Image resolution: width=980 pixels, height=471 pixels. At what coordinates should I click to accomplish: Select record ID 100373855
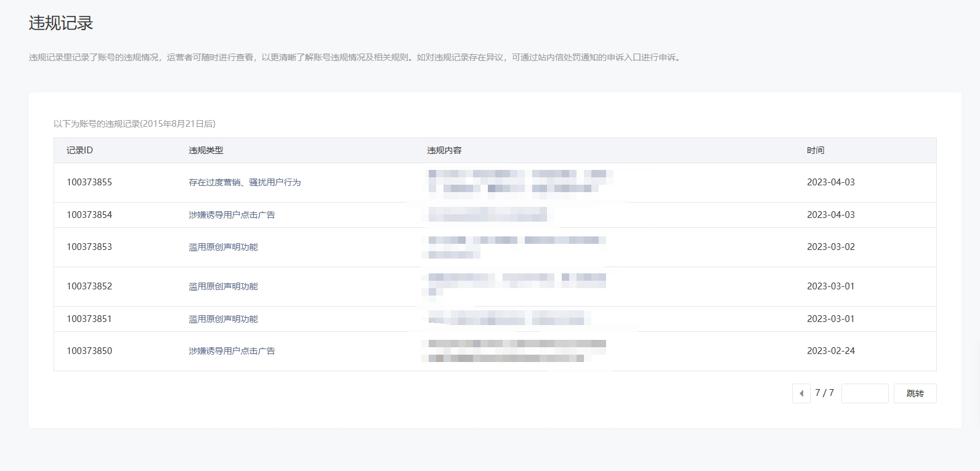(89, 182)
